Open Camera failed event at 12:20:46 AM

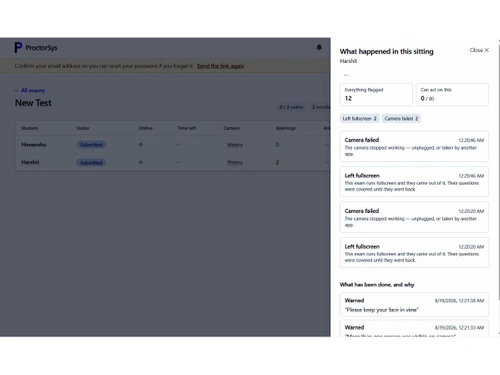tap(414, 146)
